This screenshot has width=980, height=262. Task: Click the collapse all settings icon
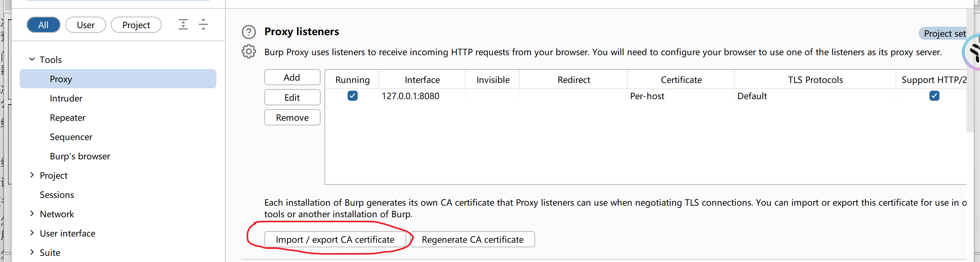tap(203, 24)
